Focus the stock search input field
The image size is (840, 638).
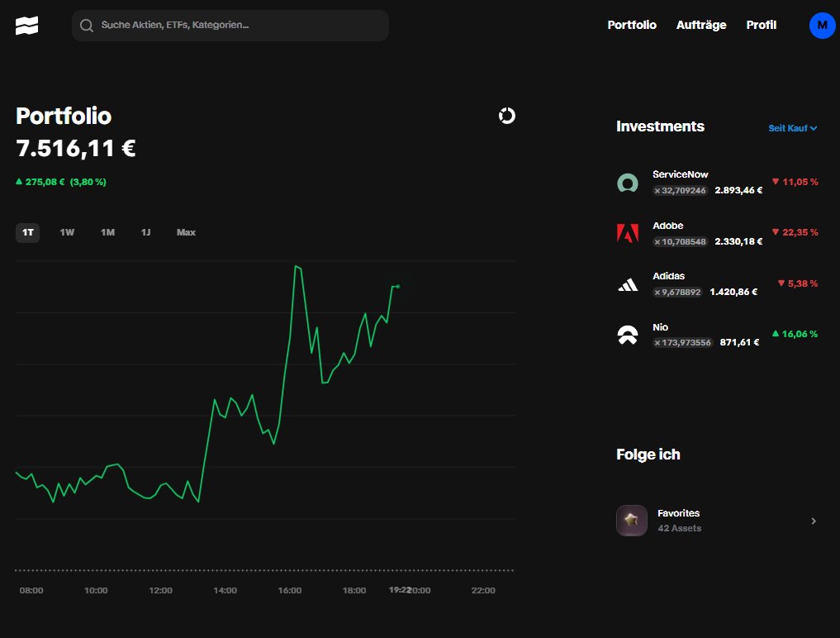pos(230,25)
